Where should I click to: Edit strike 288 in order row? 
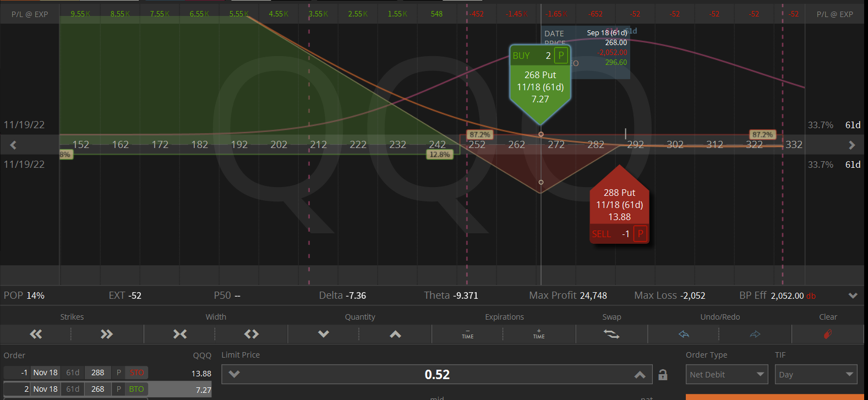98,372
